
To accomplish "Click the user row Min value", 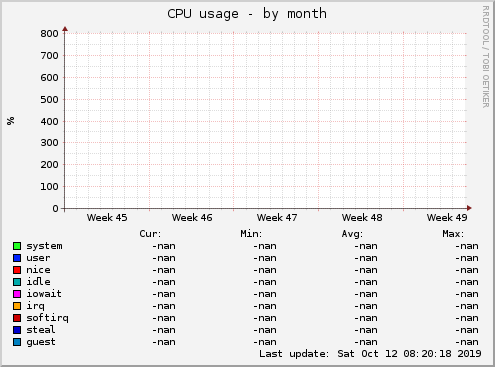I will point(265,258).
